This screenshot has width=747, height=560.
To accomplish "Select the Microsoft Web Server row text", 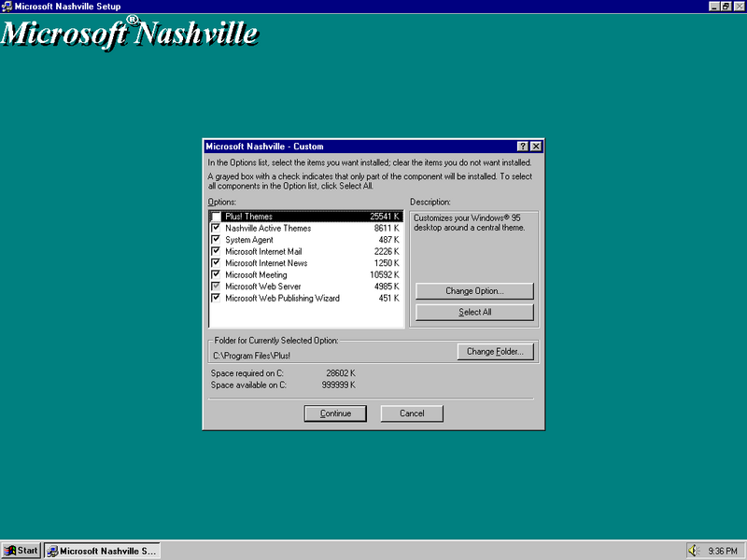I will point(263,287).
